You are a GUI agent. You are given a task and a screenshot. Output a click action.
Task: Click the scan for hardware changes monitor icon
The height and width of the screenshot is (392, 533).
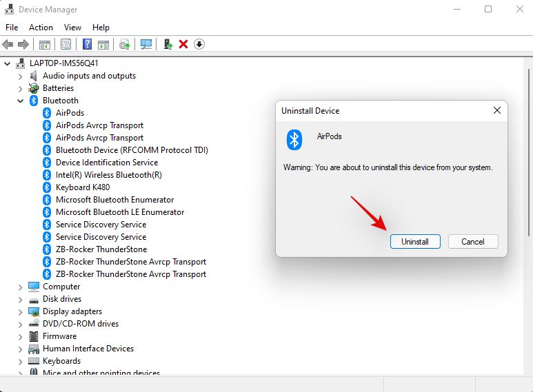coord(145,44)
